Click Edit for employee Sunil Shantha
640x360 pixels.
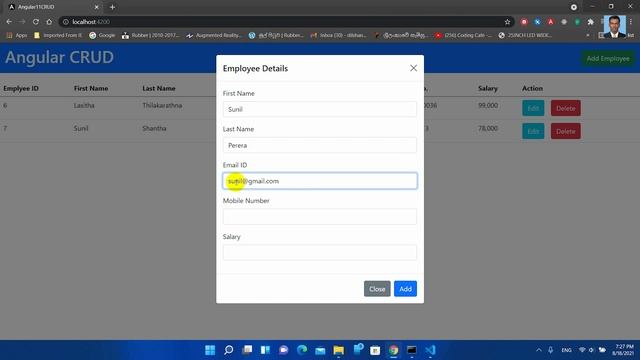click(533, 131)
